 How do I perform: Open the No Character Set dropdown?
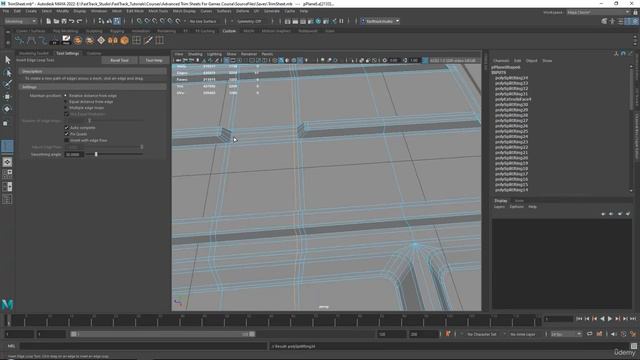[483, 334]
